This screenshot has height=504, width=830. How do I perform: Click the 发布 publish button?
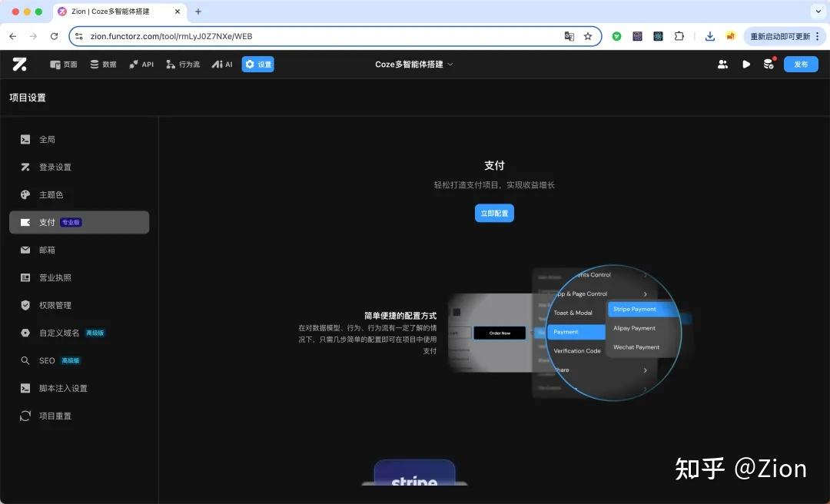pos(801,64)
